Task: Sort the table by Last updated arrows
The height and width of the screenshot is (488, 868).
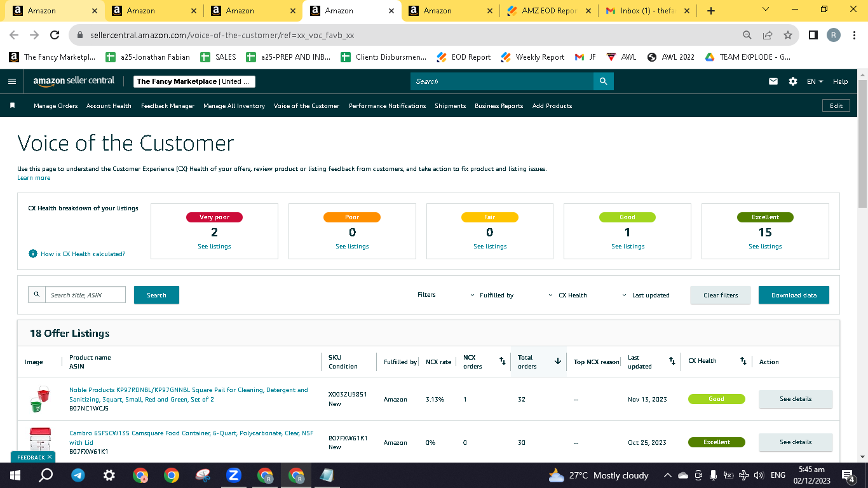Action: [672, 361]
